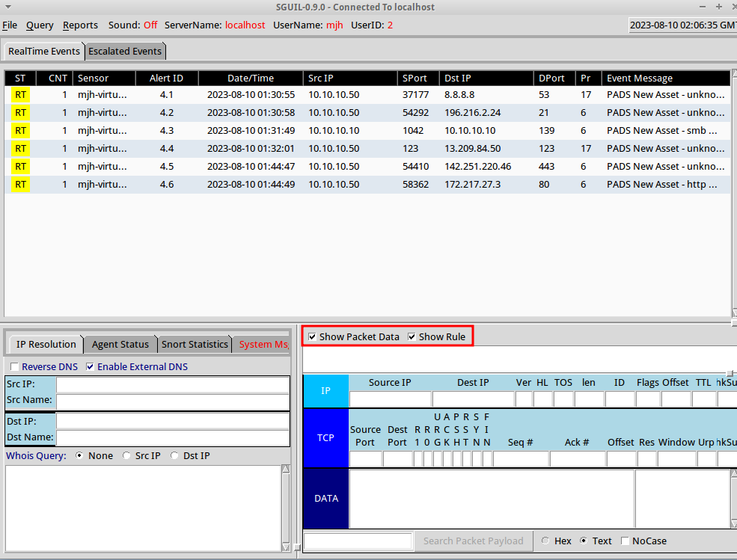
Task: Select destination IP 13.209.84.50
Action: point(472,149)
